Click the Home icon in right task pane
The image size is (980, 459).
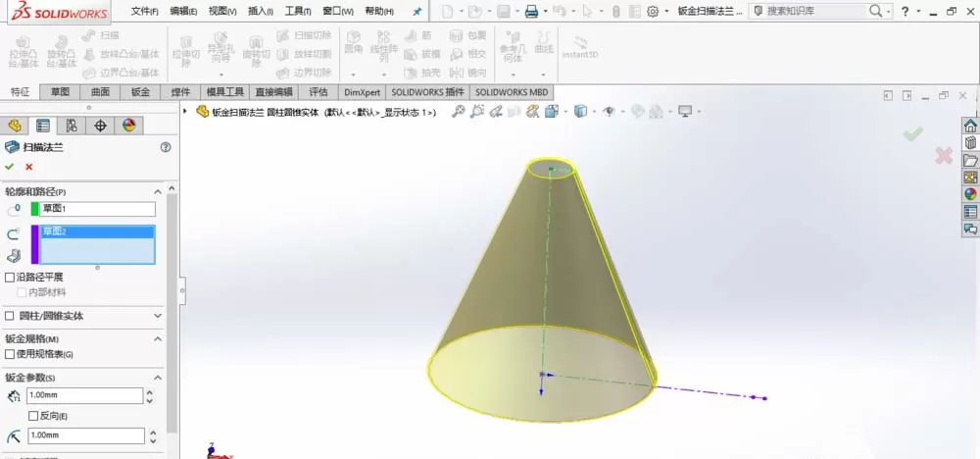coord(970,126)
